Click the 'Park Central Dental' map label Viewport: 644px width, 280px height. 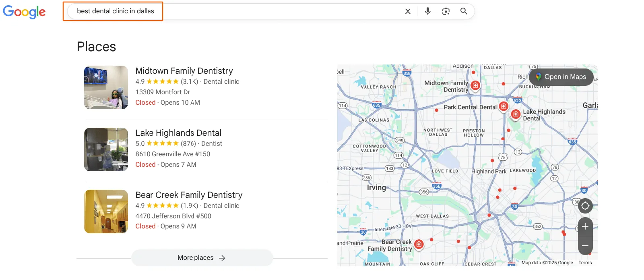point(470,107)
